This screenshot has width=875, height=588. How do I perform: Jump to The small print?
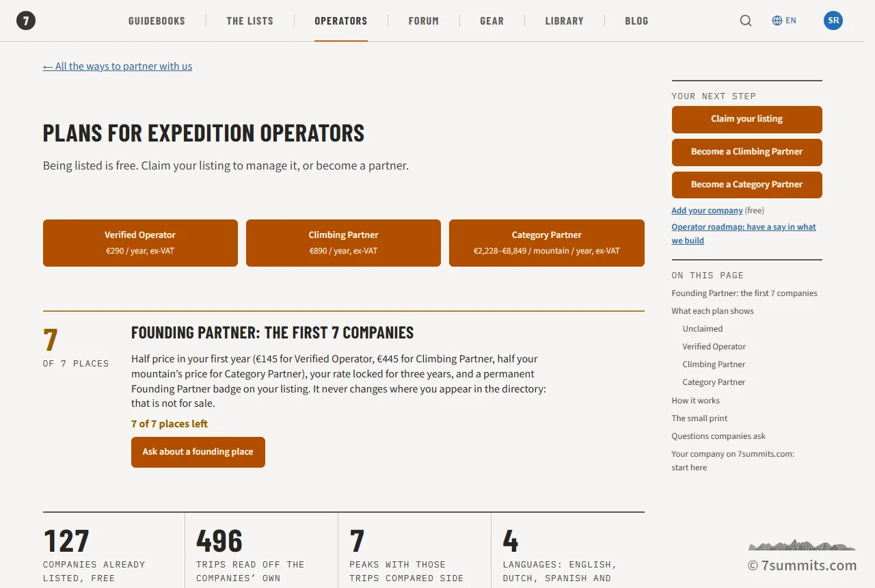click(699, 418)
